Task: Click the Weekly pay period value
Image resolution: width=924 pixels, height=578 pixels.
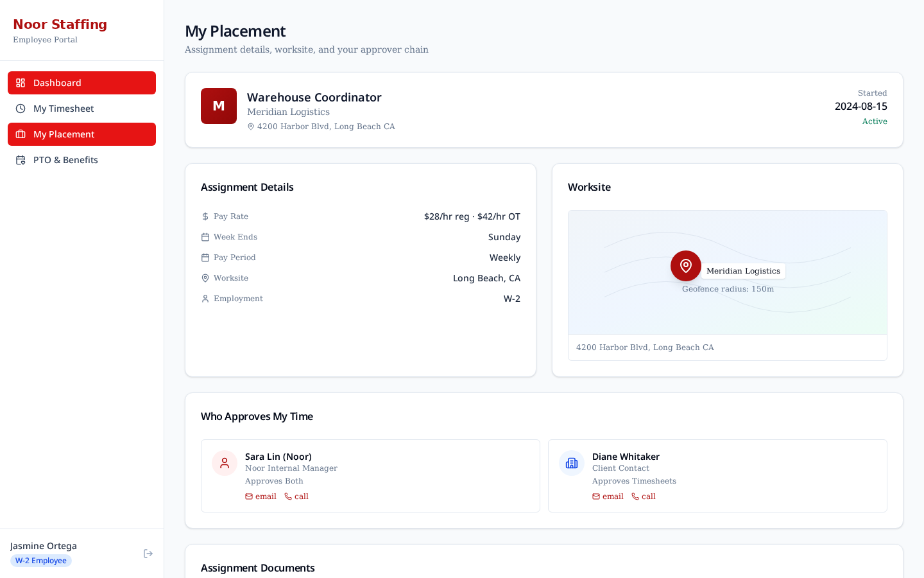Action: click(x=505, y=258)
